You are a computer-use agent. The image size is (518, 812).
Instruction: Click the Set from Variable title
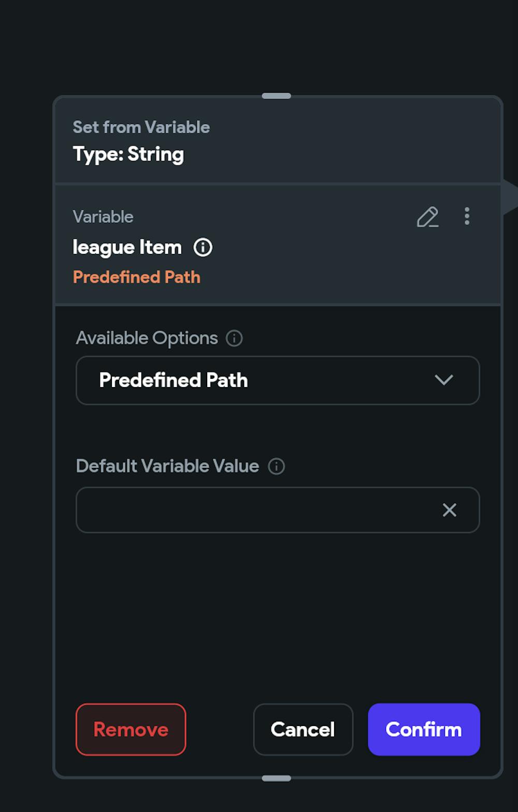(141, 127)
